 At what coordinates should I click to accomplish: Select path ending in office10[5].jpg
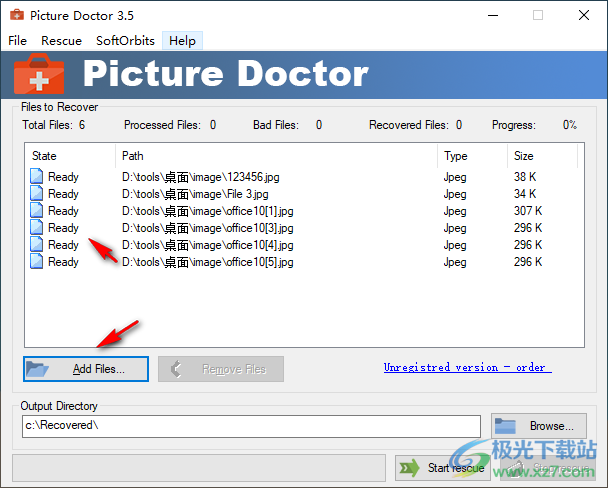(x=207, y=262)
